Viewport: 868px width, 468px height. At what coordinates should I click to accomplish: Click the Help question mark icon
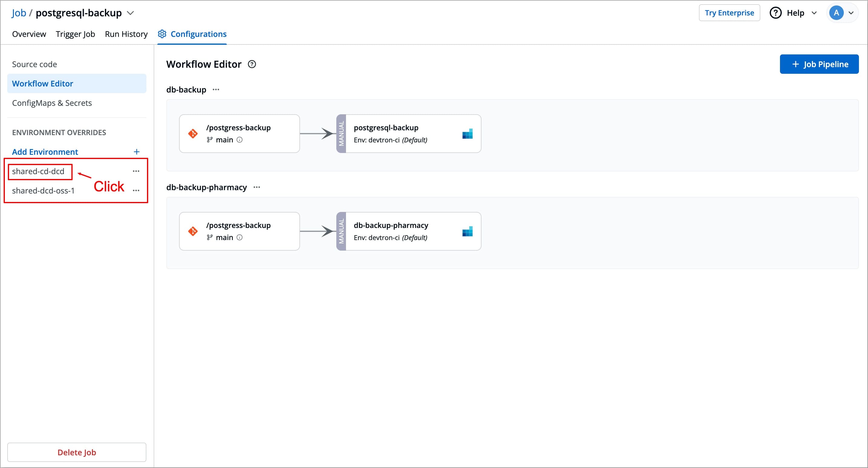coord(775,13)
